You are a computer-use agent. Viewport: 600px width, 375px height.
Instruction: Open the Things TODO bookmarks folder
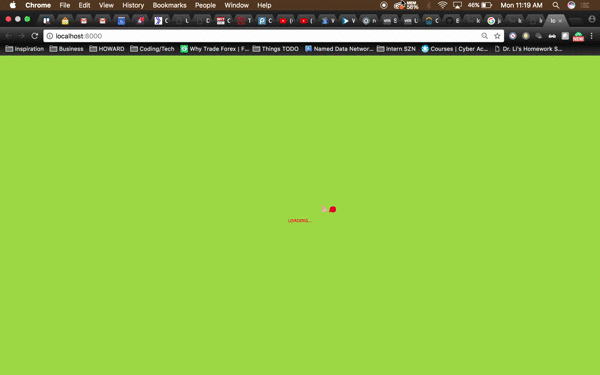pos(276,49)
